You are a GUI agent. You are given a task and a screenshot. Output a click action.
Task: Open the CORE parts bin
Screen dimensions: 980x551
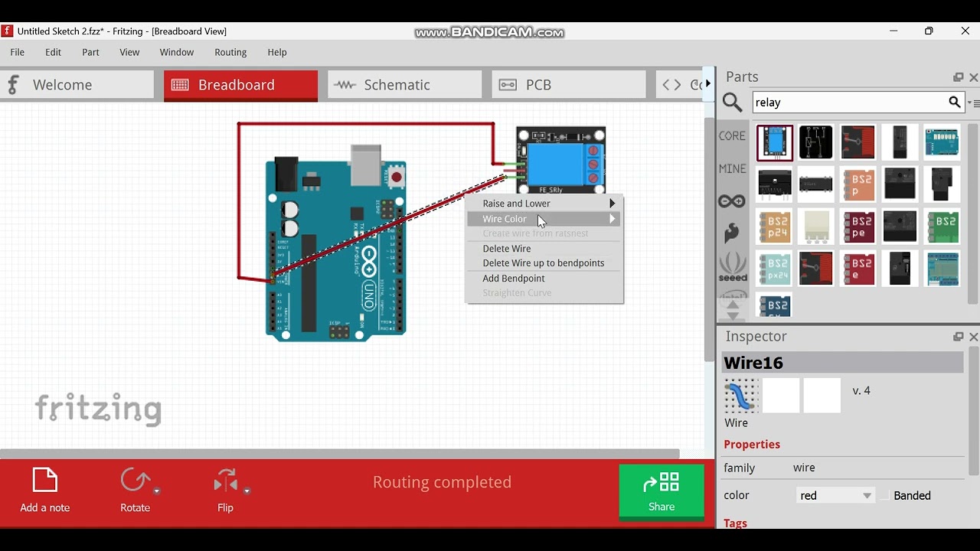tap(732, 135)
